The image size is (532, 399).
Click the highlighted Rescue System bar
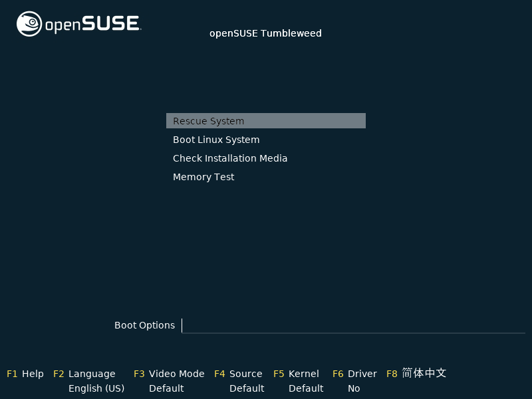pyautogui.click(x=266, y=120)
